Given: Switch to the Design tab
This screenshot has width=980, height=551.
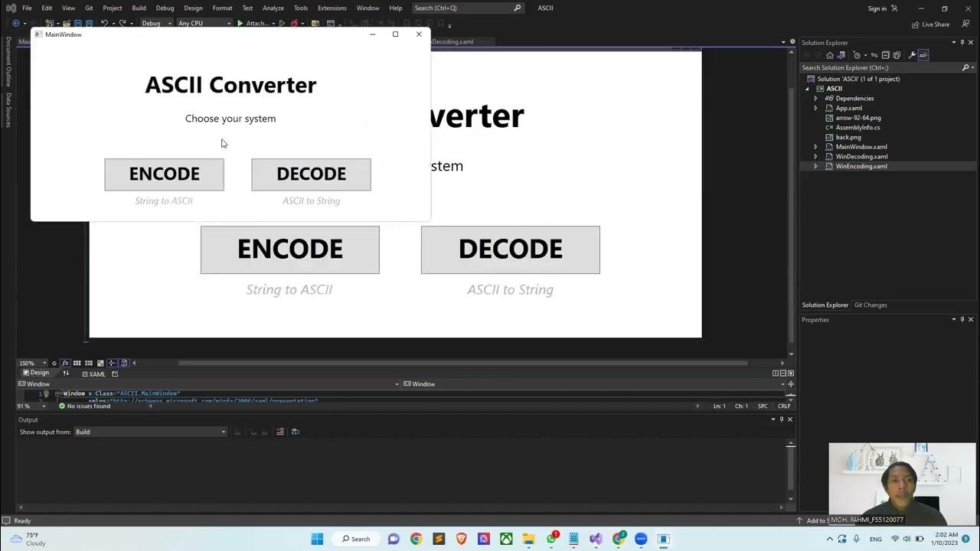Looking at the screenshot, I should coord(36,373).
